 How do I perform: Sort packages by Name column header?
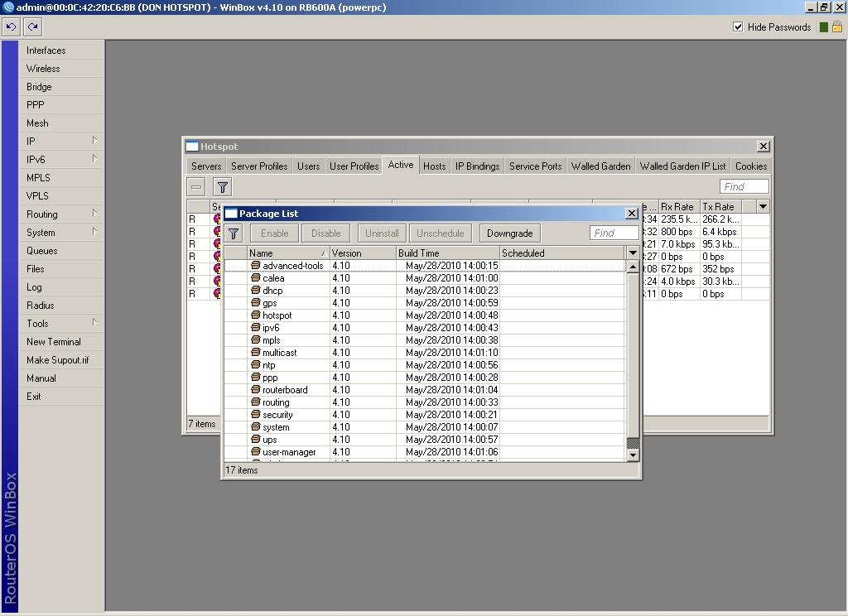(x=288, y=253)
